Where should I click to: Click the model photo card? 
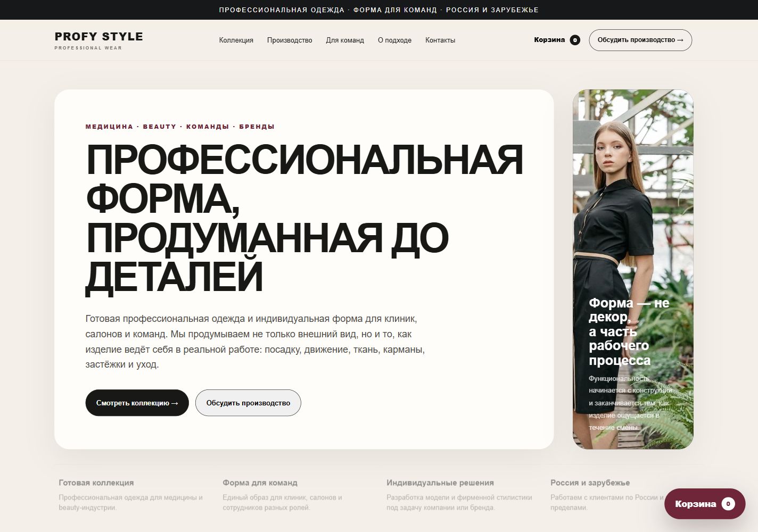pyautogui.click(x=633, y=269)
